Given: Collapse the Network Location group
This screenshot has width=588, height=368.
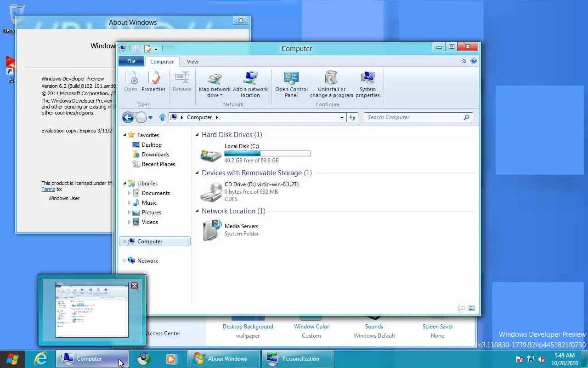Looking at the screenshot, I should point(198,211).
